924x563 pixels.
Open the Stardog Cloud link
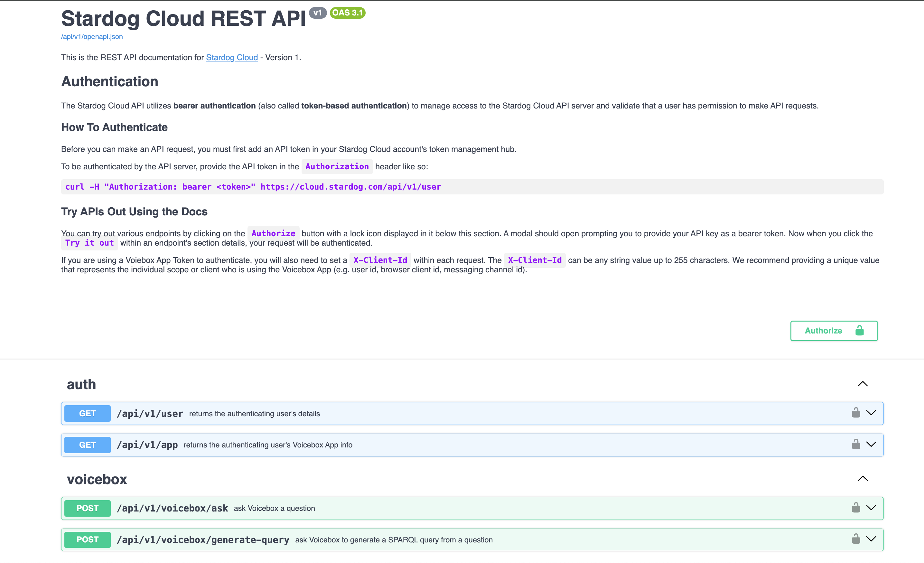pos(231,57)
